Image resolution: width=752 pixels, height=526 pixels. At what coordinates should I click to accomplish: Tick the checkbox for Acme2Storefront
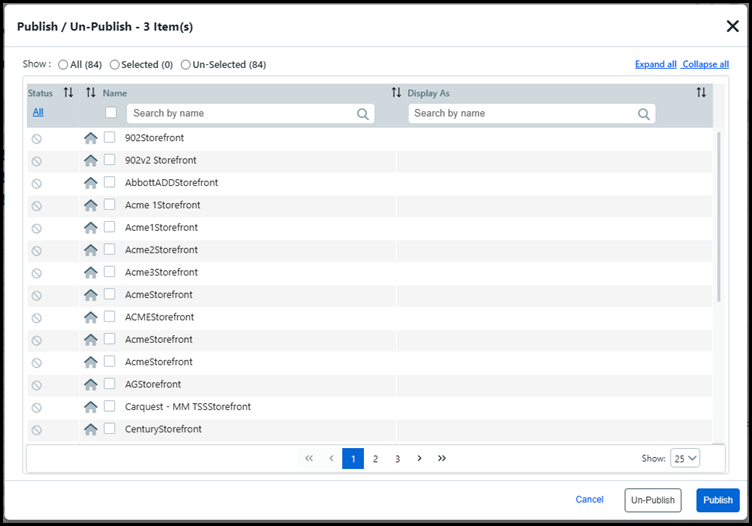pos(110,250)
